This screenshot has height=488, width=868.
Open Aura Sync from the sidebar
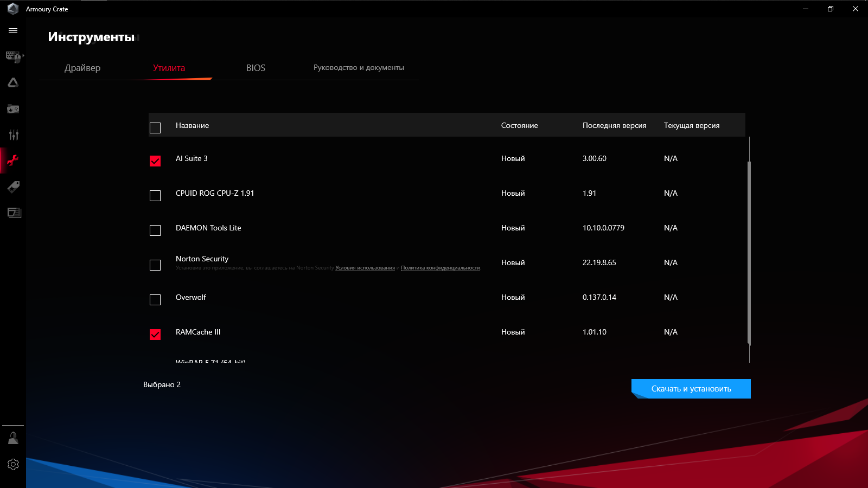coord(13,82)
